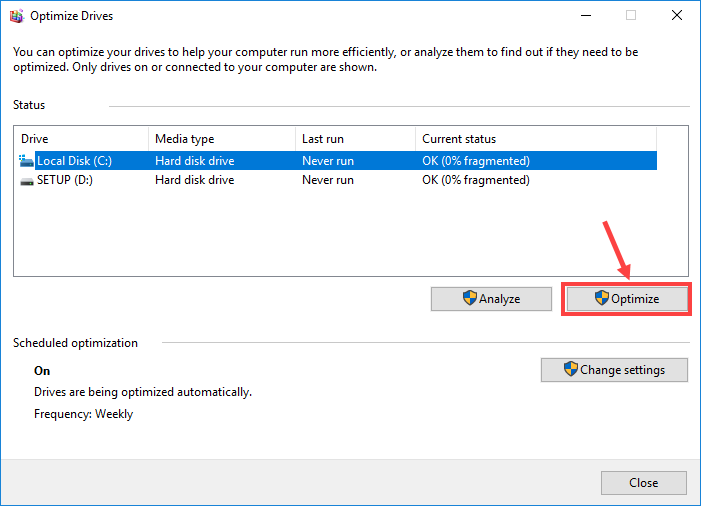Viewport: 701px width, 506px height.
Task: Sort by the Media type column header
Action: click(221, 139)
